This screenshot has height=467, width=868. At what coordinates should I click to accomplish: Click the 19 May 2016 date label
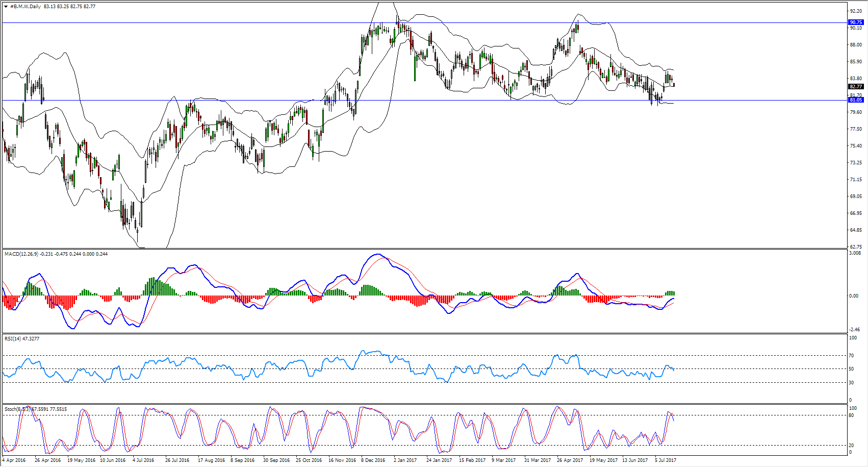tap(82, 460)
